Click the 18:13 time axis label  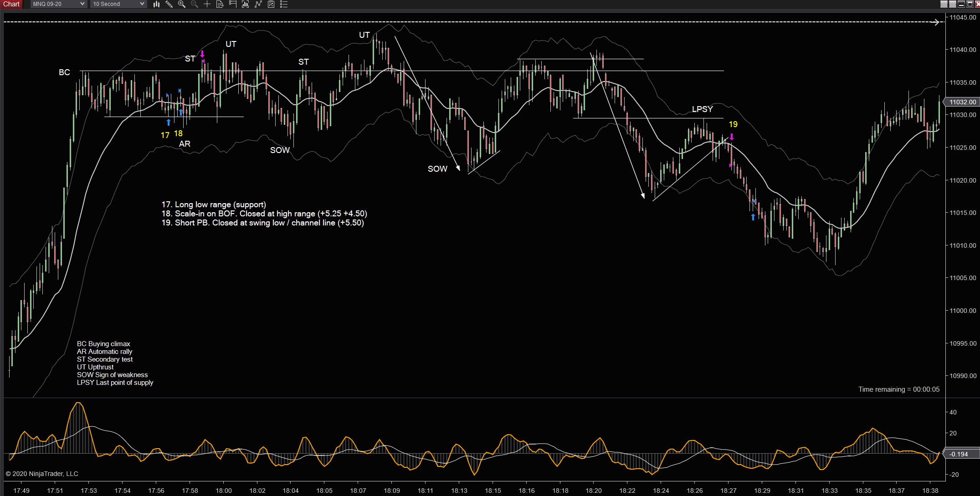click(459, 491)
